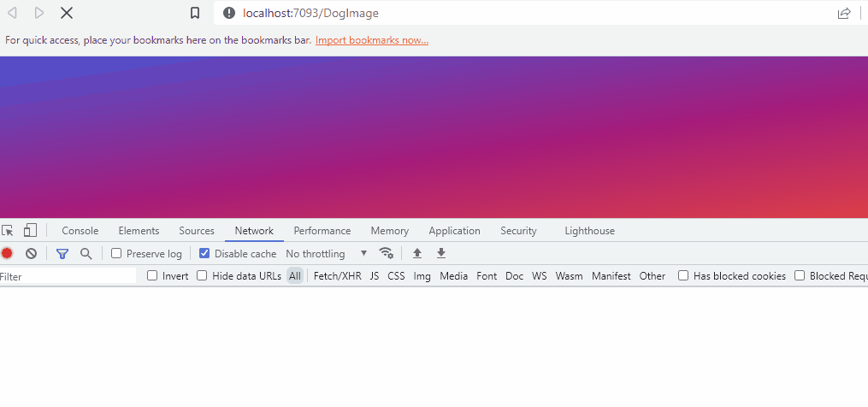Open the No throttling dropdown
Image resolution: width=868 pixels, height=407 pixels.
pyautogui.click(x=327, y=254)
